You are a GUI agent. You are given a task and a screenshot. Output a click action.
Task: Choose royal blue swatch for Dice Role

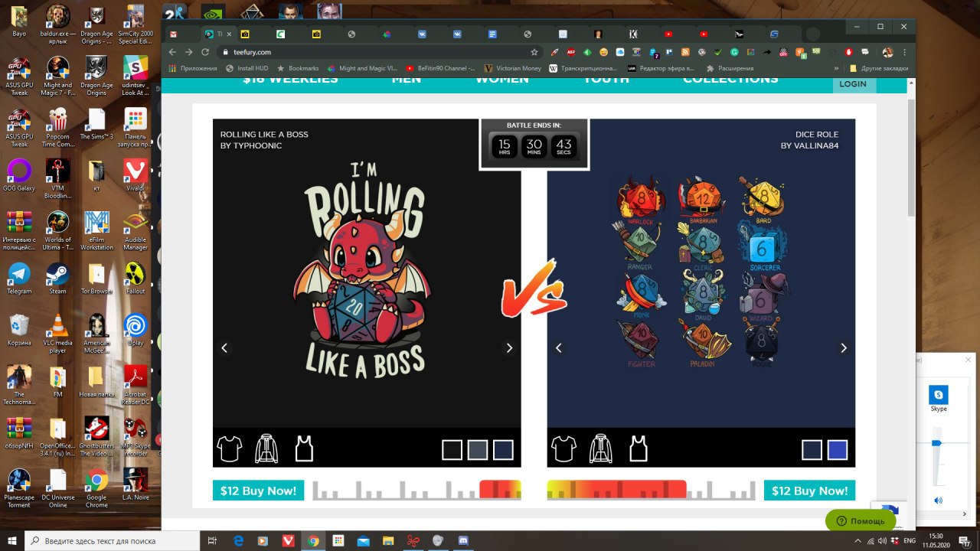[x=838, y=450]
